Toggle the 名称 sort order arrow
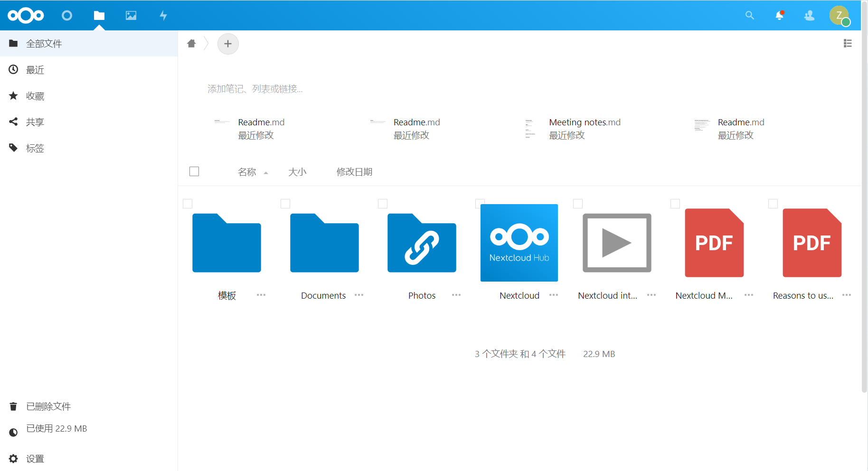This screenshot has height=471, width=868. pos(266,173)
